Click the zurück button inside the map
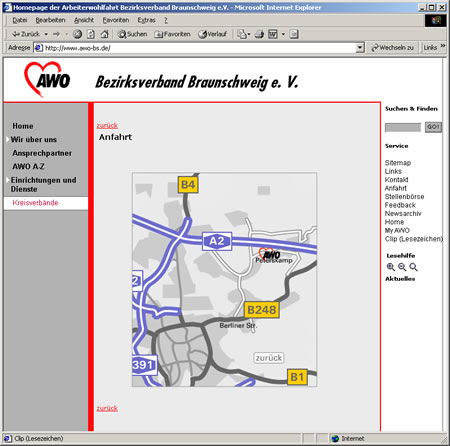Viewport: 450px width, 446px height. [x=269, y=358]
